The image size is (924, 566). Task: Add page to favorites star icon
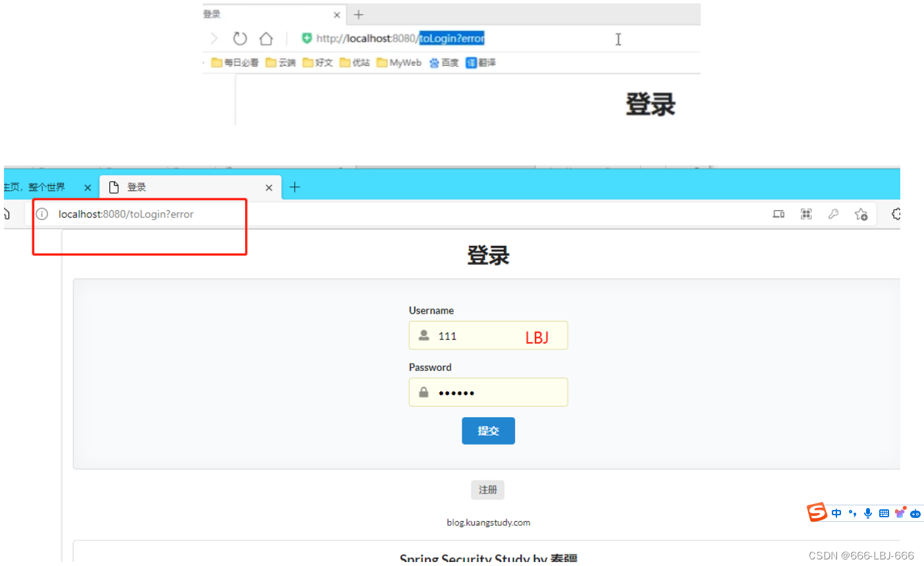pos(861,214)
